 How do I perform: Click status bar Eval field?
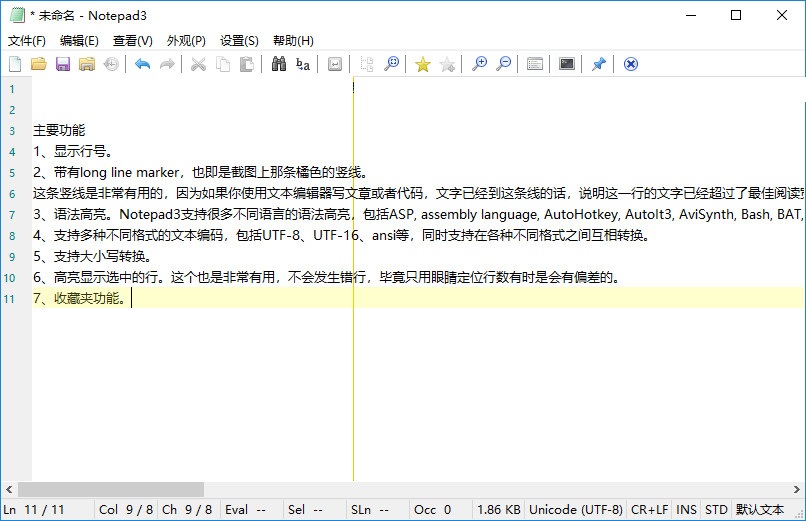tap(246, 510)
